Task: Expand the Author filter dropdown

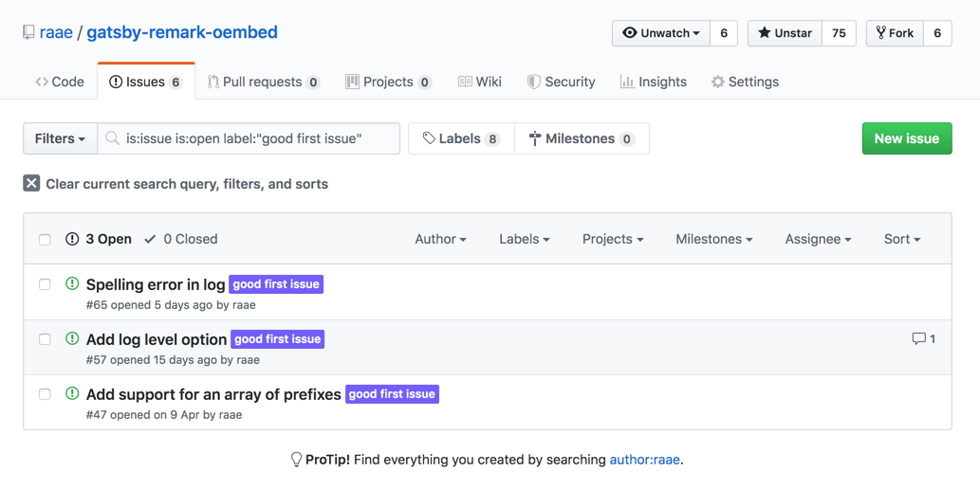Action: coord(440,239)
